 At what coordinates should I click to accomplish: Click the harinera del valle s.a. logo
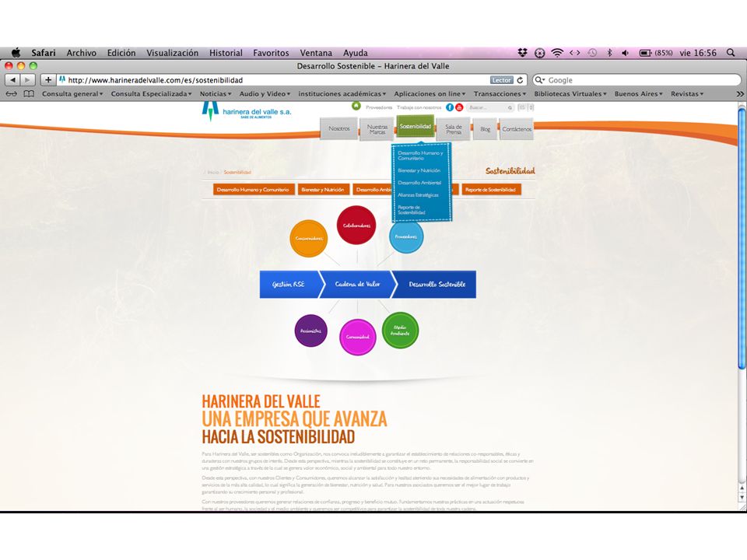[x=247, y=111]
